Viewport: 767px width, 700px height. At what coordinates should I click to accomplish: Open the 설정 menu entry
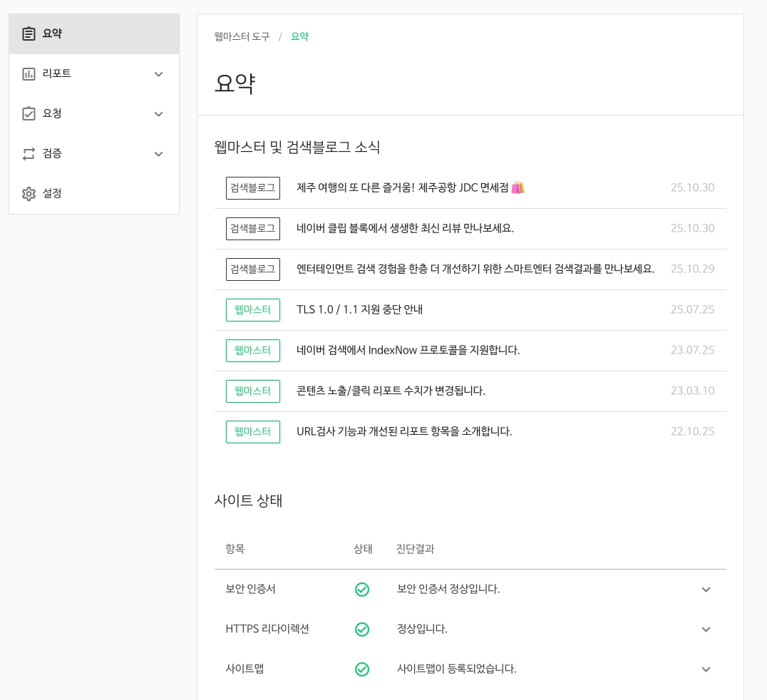51,193
